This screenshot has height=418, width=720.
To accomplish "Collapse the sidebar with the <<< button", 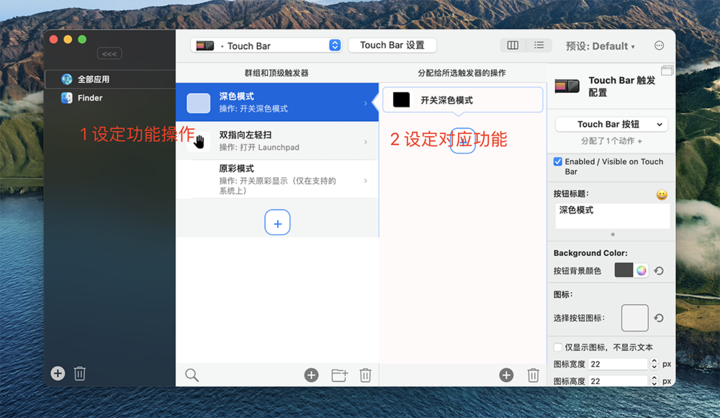I will pyautogui.click(x=110, y=53).
